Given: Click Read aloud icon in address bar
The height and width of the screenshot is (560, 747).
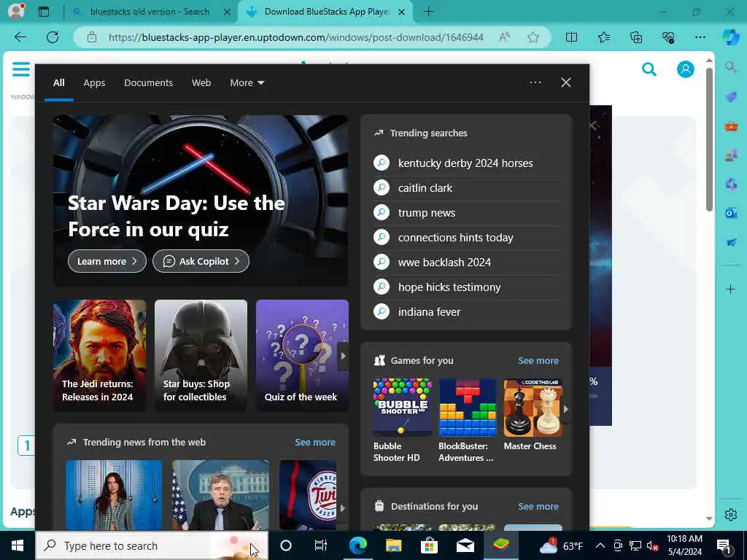Looking at the screenshot, I should coord(504,37).
